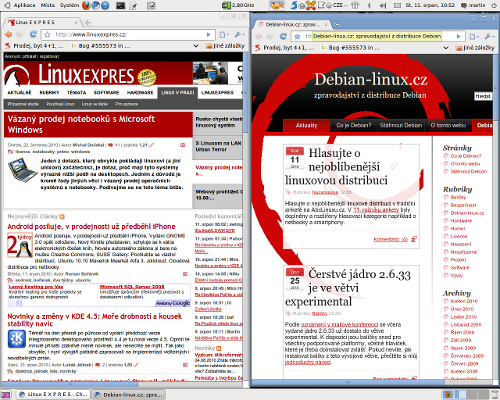Image resolution: width=500 pixels, height=400 pixels.
Task: Open Jiné záložky folder in LinuxExpres window
Action: (225, 46)
